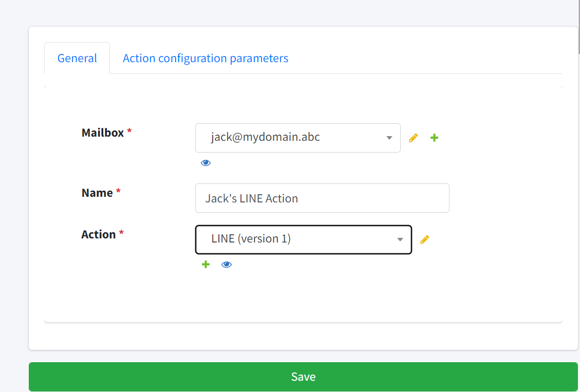
Task: Edit the selected action with pencil icon
Action: click(425, 239)
